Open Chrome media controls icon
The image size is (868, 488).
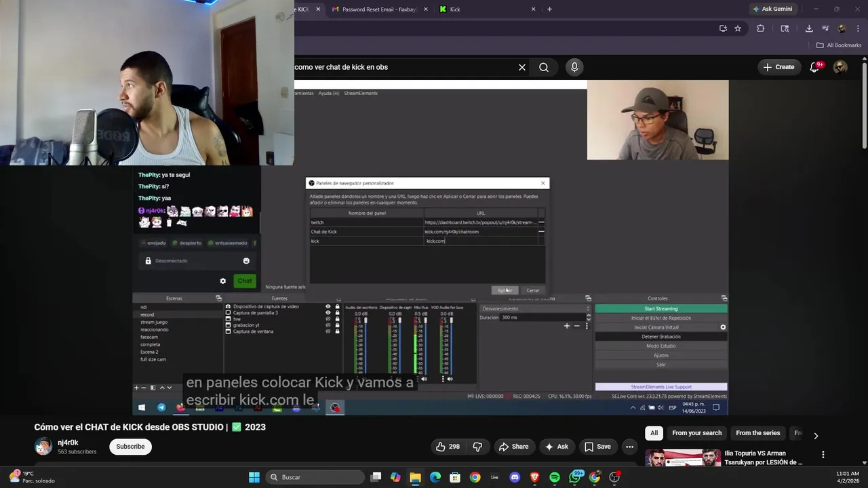(x=825, y=28)
